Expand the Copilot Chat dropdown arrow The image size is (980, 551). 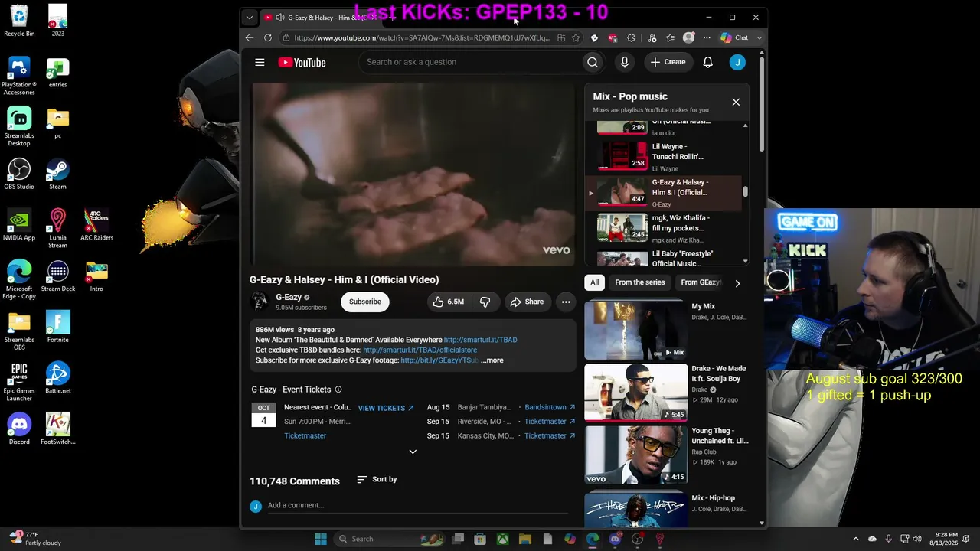pos(759,37)
